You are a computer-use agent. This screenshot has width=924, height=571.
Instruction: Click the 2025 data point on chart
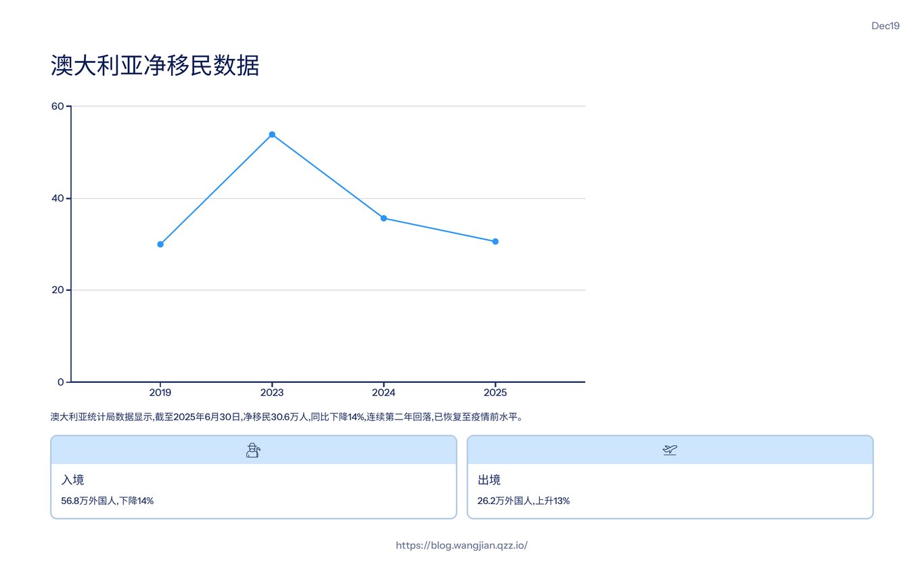pos(495,242)
